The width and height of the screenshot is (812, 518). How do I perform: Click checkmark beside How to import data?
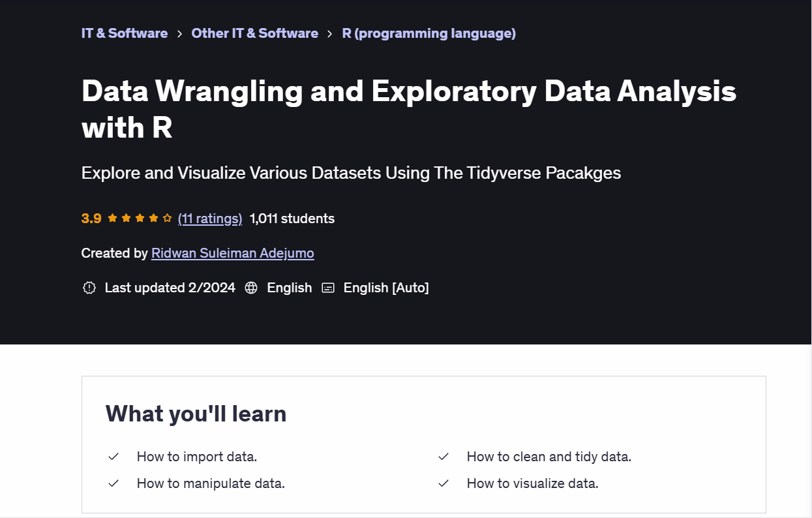click(113, 457)
